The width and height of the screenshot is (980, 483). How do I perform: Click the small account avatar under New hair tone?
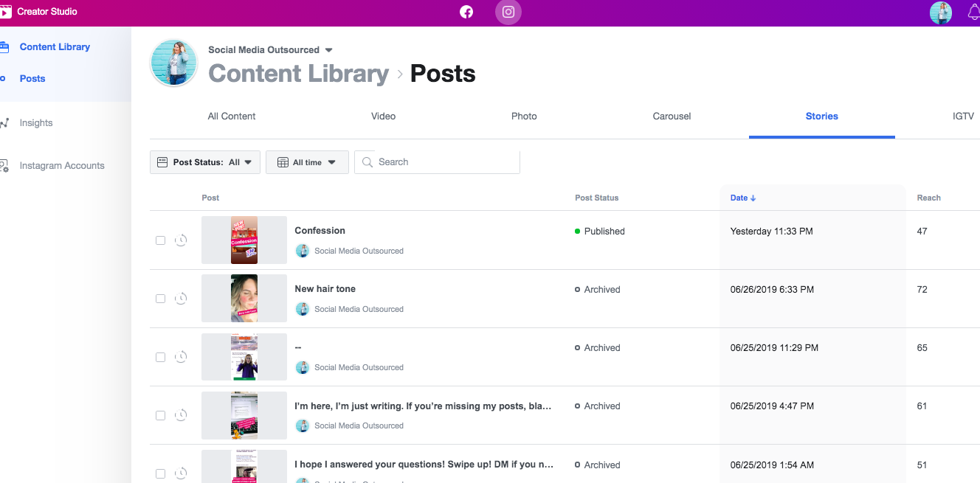302,309
